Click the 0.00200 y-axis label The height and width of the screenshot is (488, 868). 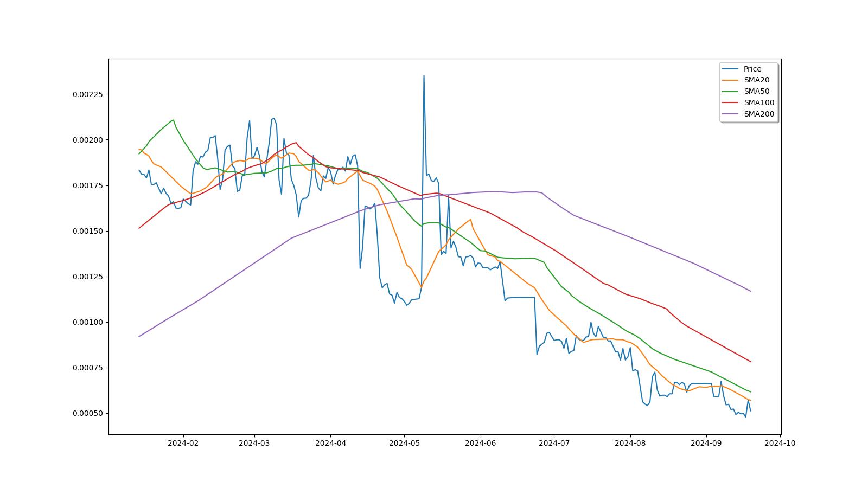[x=88, y=140]
